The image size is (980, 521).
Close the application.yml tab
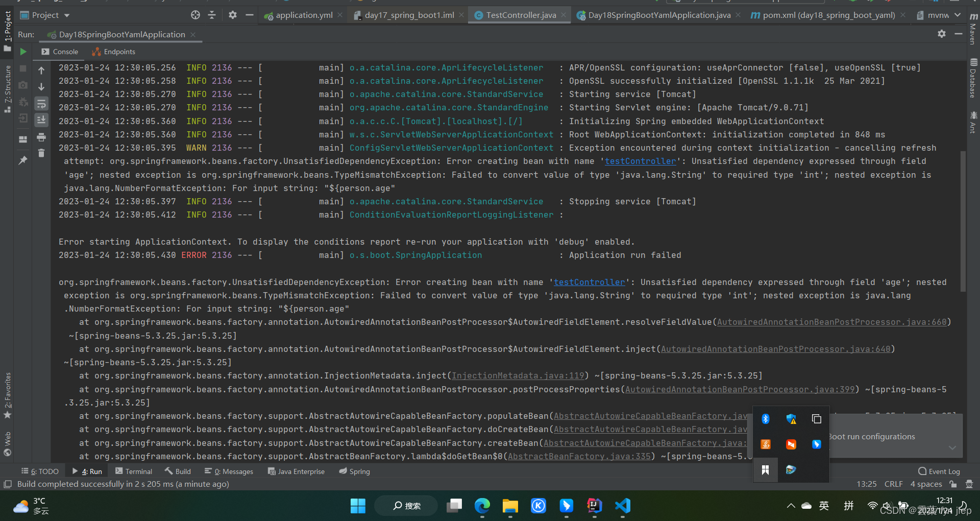click(x=340, y=15)
